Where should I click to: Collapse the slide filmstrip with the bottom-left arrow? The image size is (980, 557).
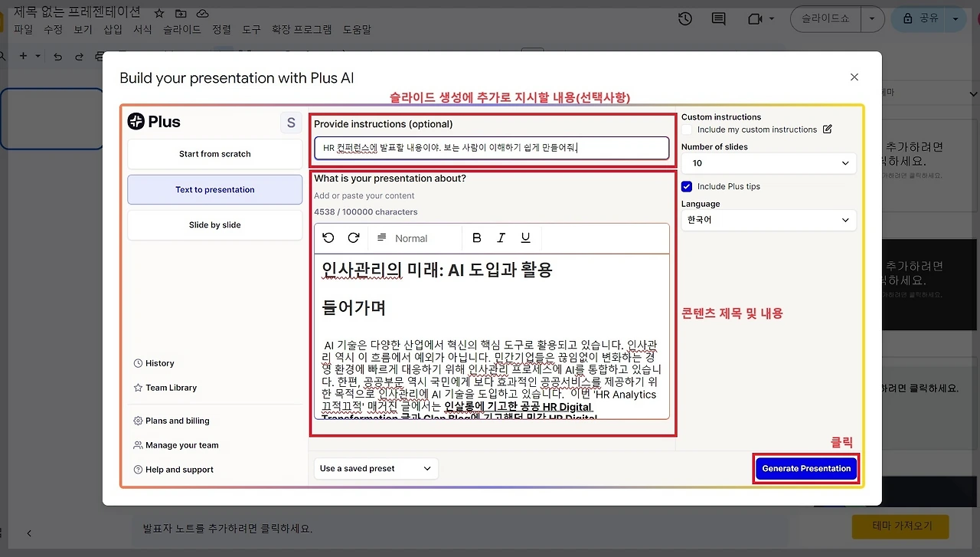coord(29,533)
